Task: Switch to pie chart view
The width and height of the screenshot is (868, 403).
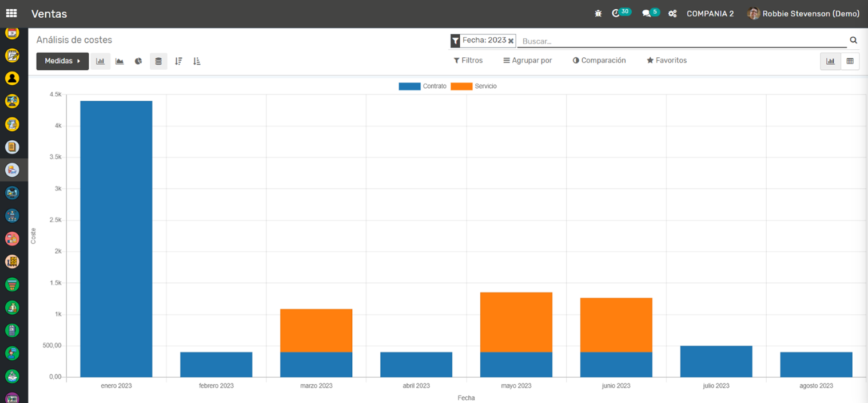Action: (x=138, y=61)
